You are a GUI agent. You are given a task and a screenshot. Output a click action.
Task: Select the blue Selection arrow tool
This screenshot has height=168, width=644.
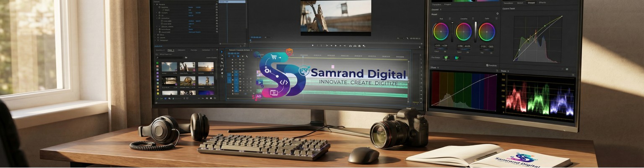222,52
